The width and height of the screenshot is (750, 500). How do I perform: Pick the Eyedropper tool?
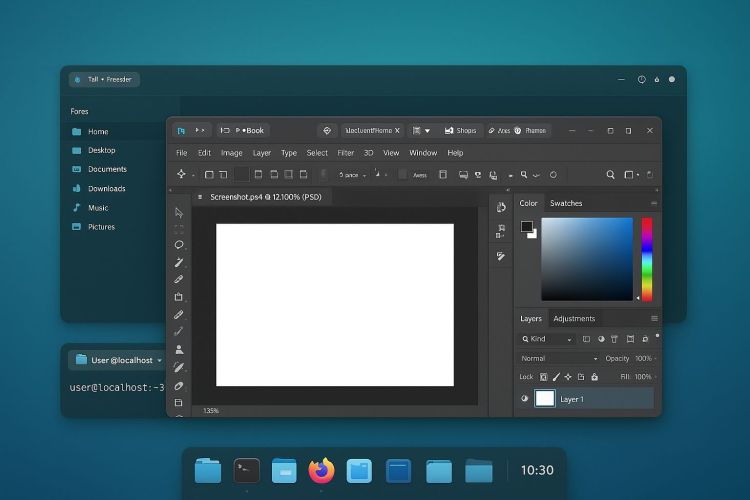(179, 279)
